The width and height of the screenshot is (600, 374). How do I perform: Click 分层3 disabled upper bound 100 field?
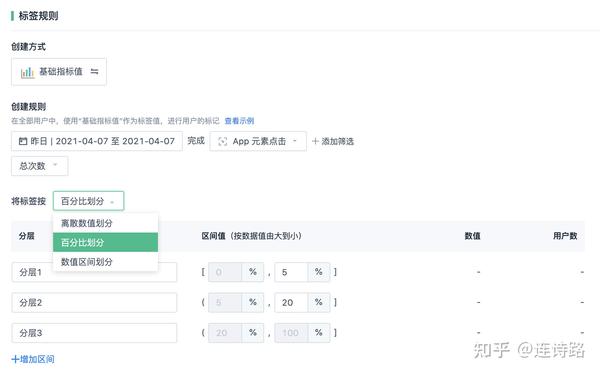pos(291,333)
